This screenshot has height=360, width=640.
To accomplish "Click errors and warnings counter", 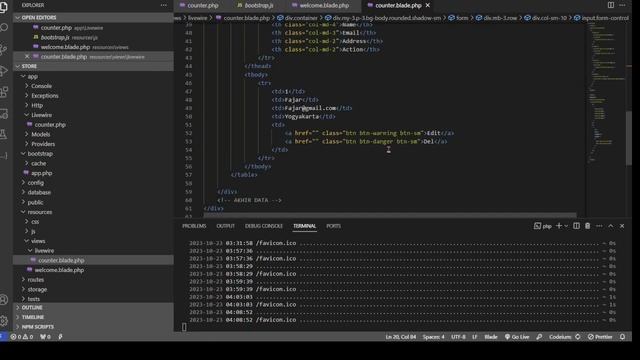I will pos(22,337).
